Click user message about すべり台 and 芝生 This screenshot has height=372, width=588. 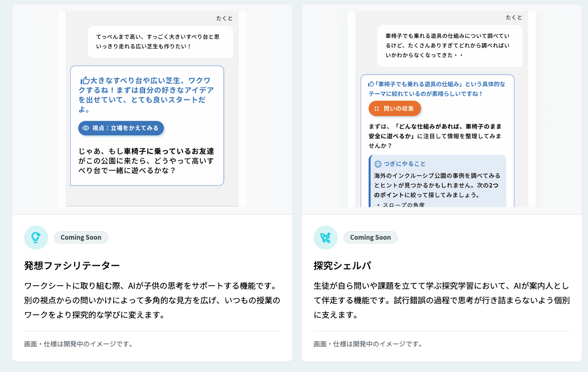(160, 42)
